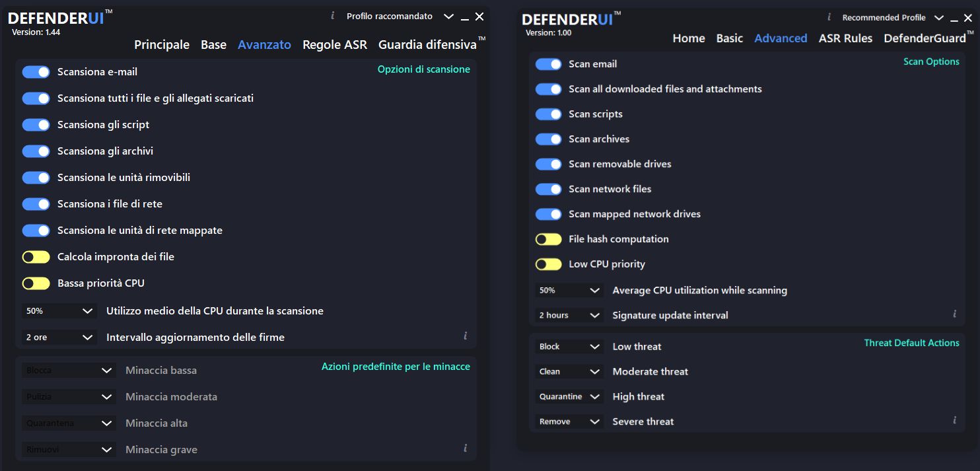Viewport: 980px width, 471px height.
Task: Click Version: 1.44 text
Action: 36,32
